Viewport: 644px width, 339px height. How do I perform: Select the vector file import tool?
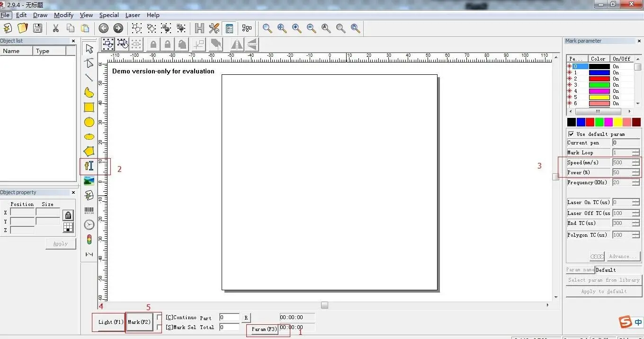tap(89, 195)
